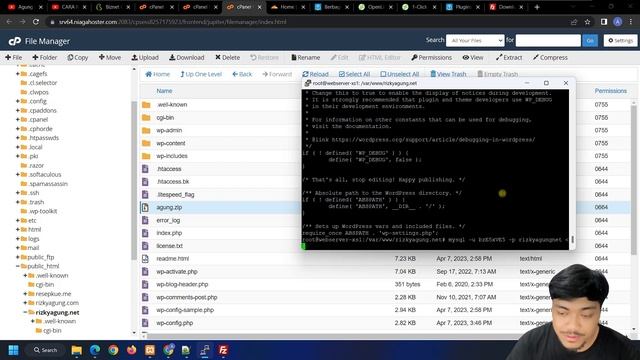Expand the .config tree folder
This screenshot has height=360, width=640.
18,101
